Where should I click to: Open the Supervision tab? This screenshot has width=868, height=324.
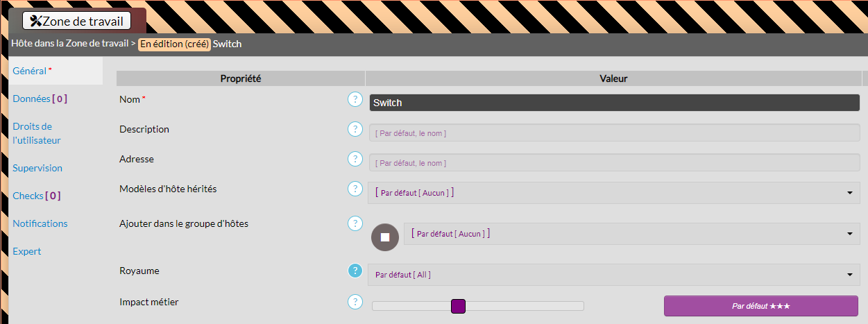click(x=37, y=168)
